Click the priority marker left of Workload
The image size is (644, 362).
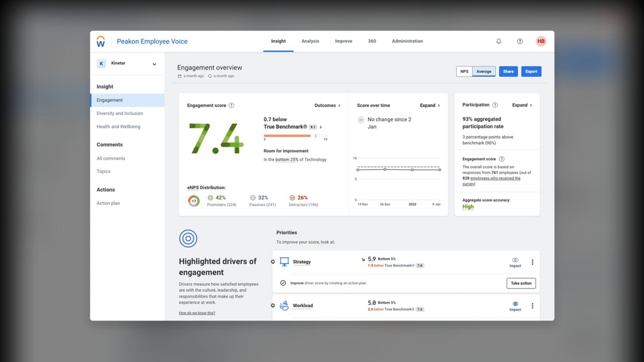273,306
